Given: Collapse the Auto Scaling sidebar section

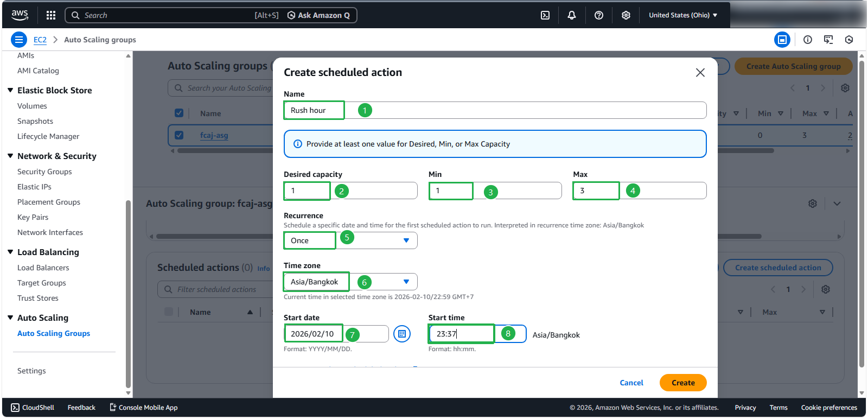Looking at the screenshot, I should (10, 318).
